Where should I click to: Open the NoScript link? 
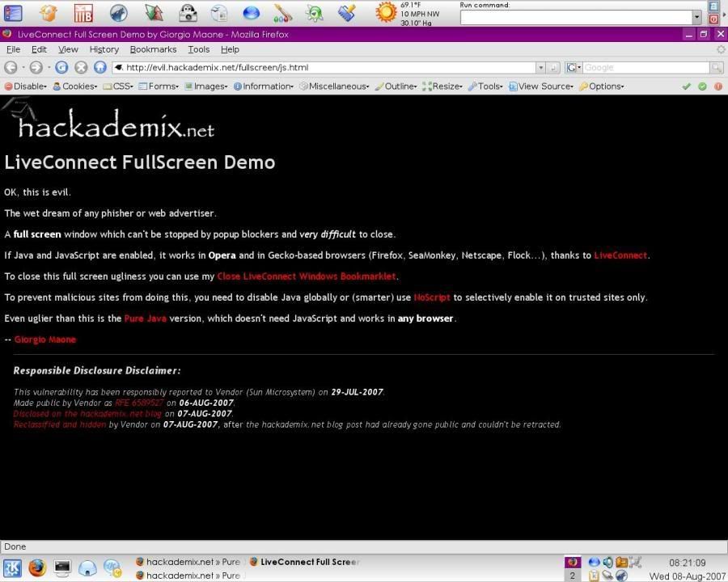[x=431, y=297]
